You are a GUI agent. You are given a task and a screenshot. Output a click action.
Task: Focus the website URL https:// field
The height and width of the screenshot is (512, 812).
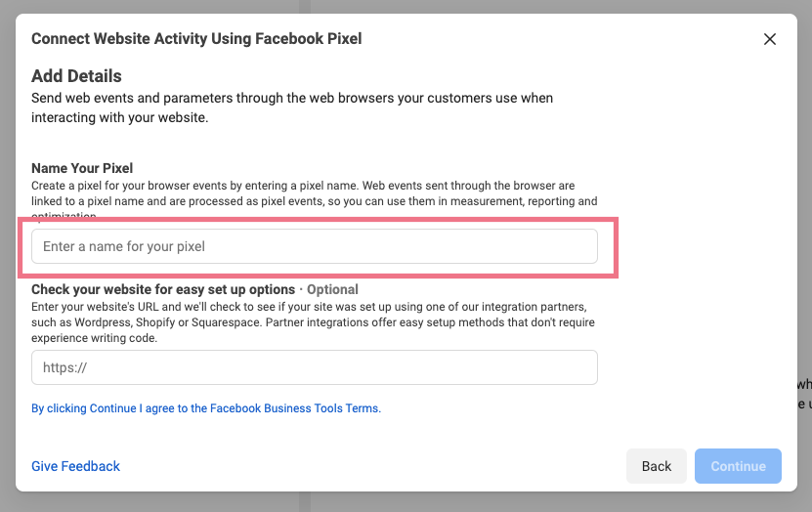point(314,368)
